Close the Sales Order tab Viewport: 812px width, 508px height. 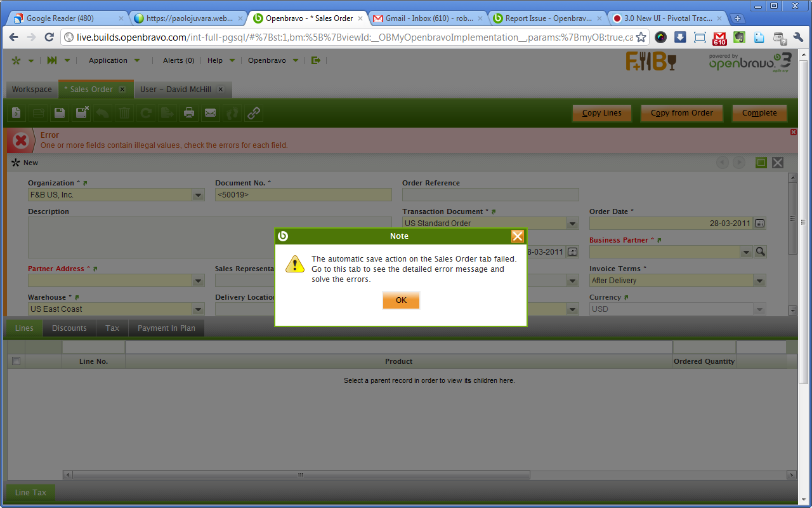click(122, 90)
